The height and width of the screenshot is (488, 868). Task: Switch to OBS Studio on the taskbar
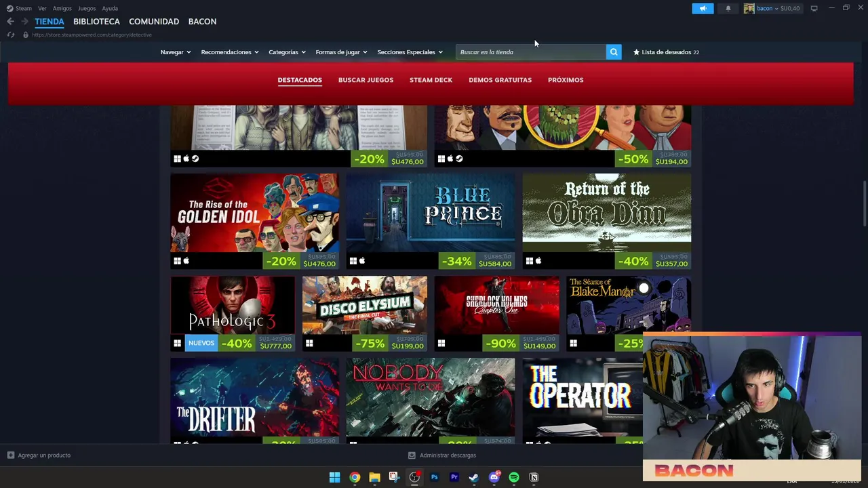coord(414,477)
